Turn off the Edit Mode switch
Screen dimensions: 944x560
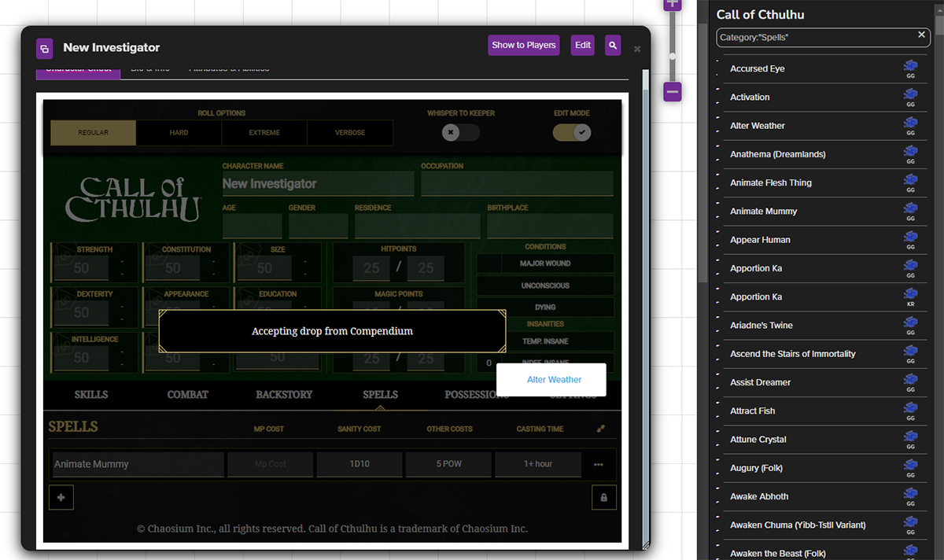pos(572,132)
